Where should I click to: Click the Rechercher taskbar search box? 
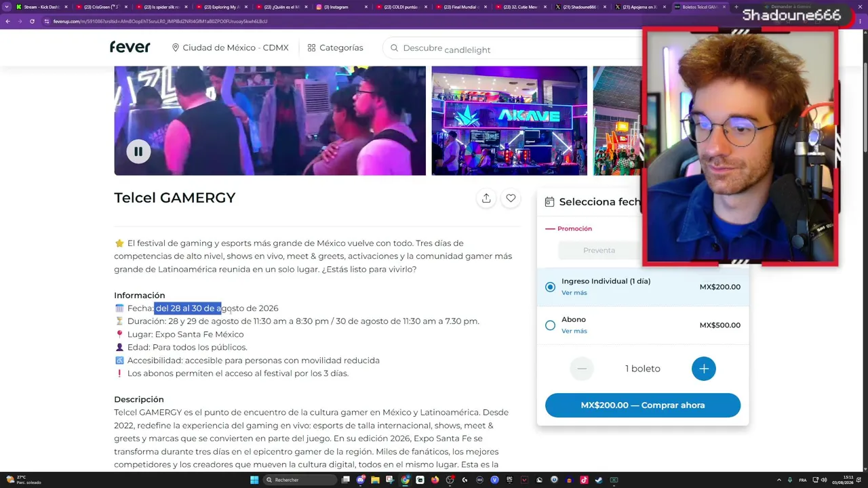(300, 480)
